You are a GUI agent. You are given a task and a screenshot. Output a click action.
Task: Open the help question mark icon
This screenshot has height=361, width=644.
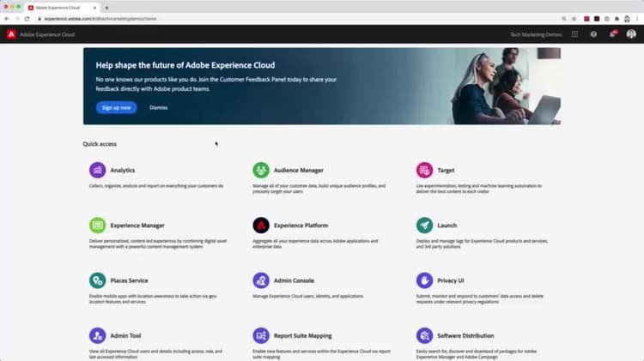(x=593, y=34)
